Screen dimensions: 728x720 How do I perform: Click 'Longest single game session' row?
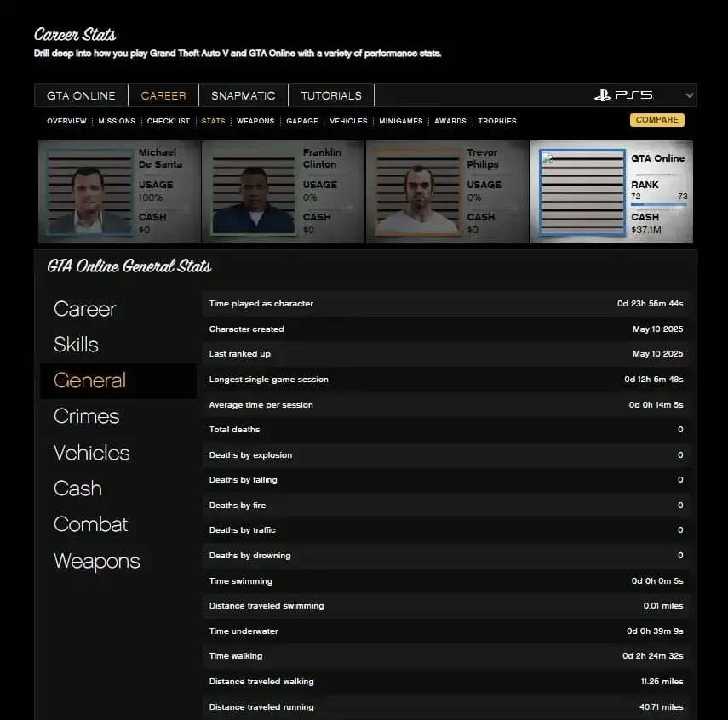point(446,380)
